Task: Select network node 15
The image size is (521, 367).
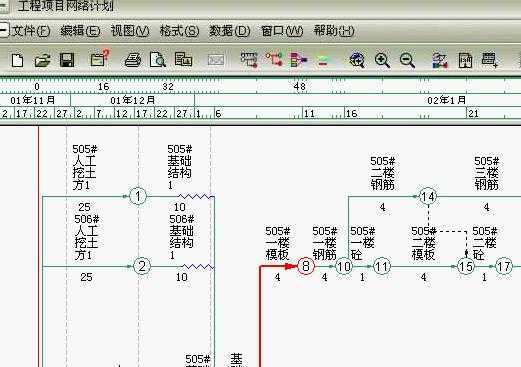Action: point(466,266)
